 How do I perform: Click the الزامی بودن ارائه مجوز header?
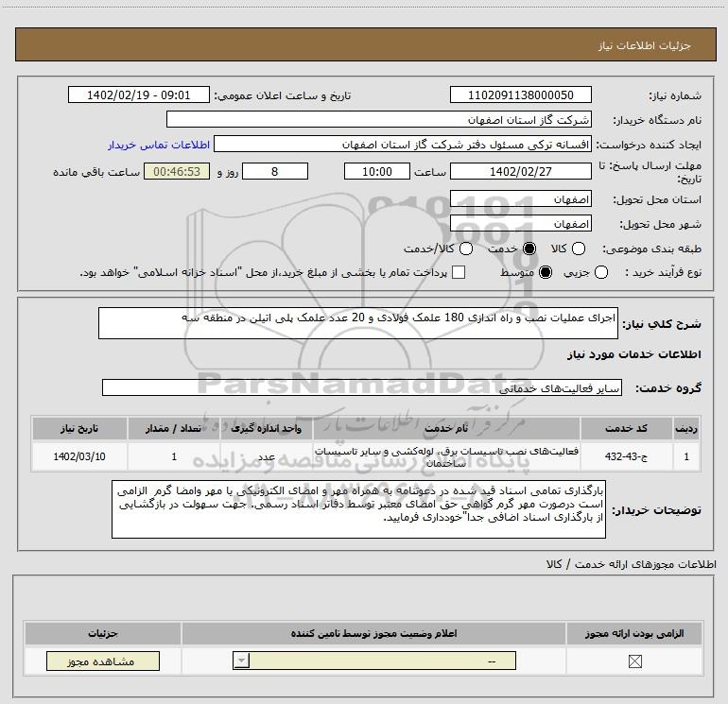[634, 633]
